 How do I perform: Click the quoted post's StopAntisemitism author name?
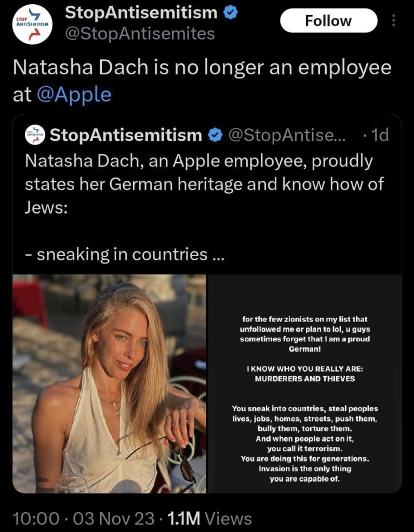click(126, 136)
